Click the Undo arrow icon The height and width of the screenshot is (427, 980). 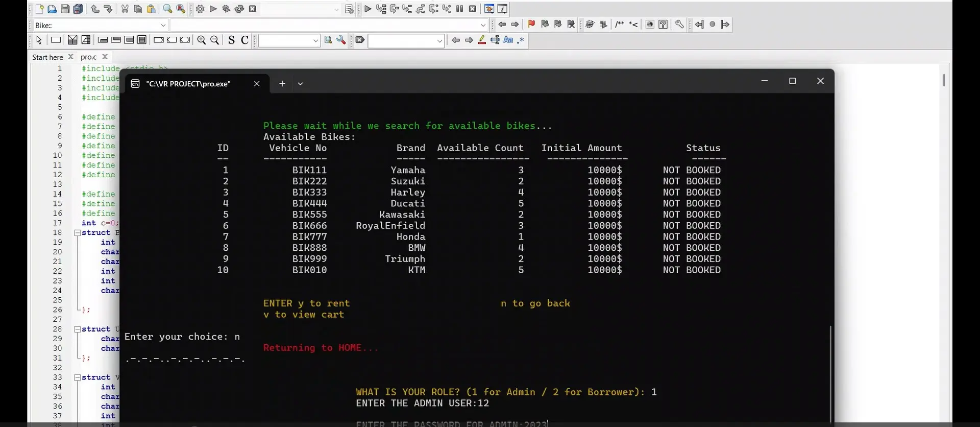(x=95, y=9)
